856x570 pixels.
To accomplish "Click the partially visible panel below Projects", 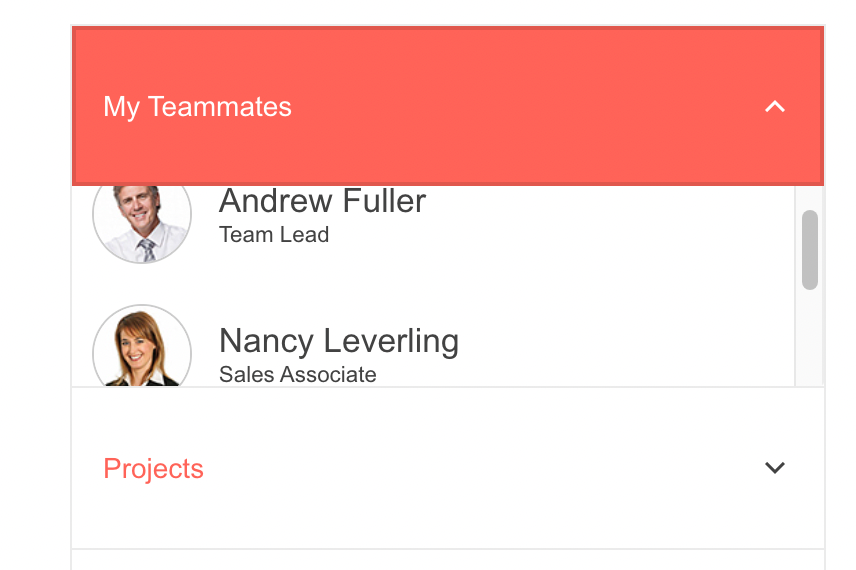I will pos(448,560).
